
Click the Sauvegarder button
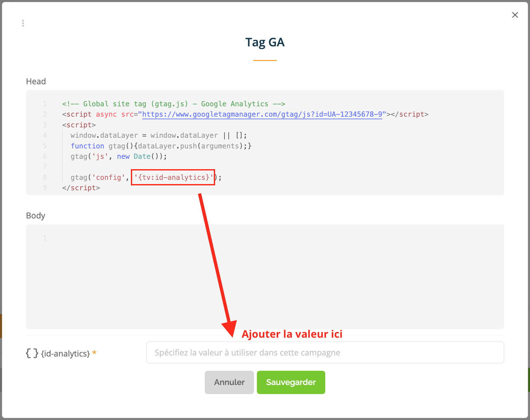tap(291, 382)
